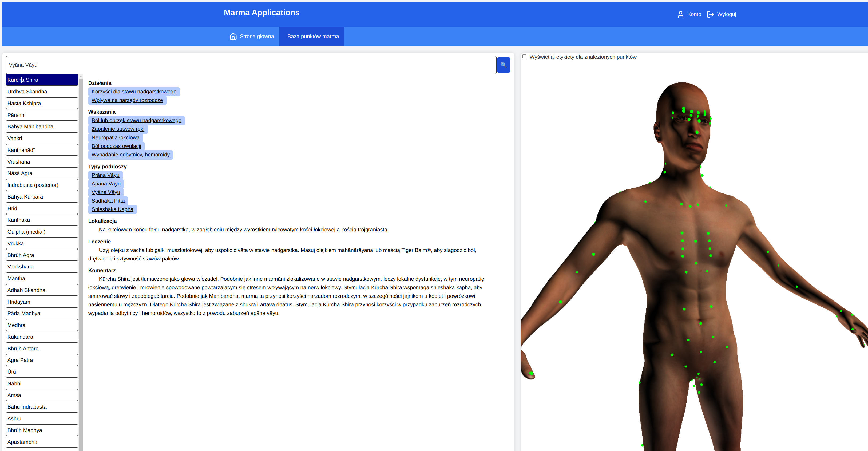Image resolution: width=868 pixels, height=451 pixels.
Task: Select Bhrūh Agra in the list
Action: [x=42, y=255]
